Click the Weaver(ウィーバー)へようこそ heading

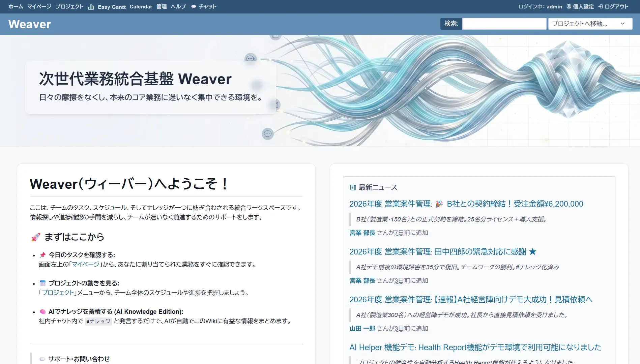[x=128, y=184]
